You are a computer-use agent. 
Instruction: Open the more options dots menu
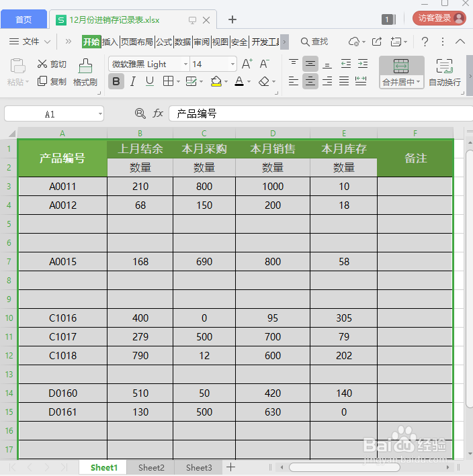pyautogui.click(x=443, y=42)
